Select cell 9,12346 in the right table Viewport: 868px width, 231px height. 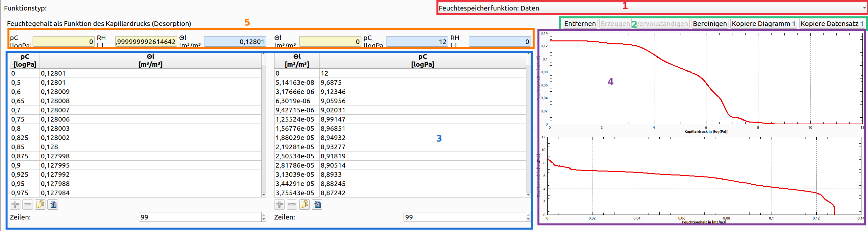point(423,92)
